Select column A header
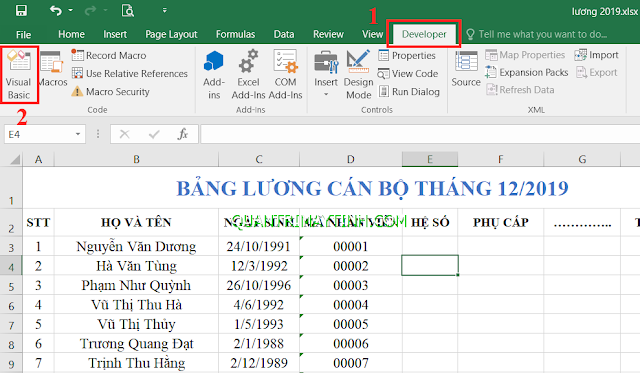640x373 pixels. tap(38, 159)
